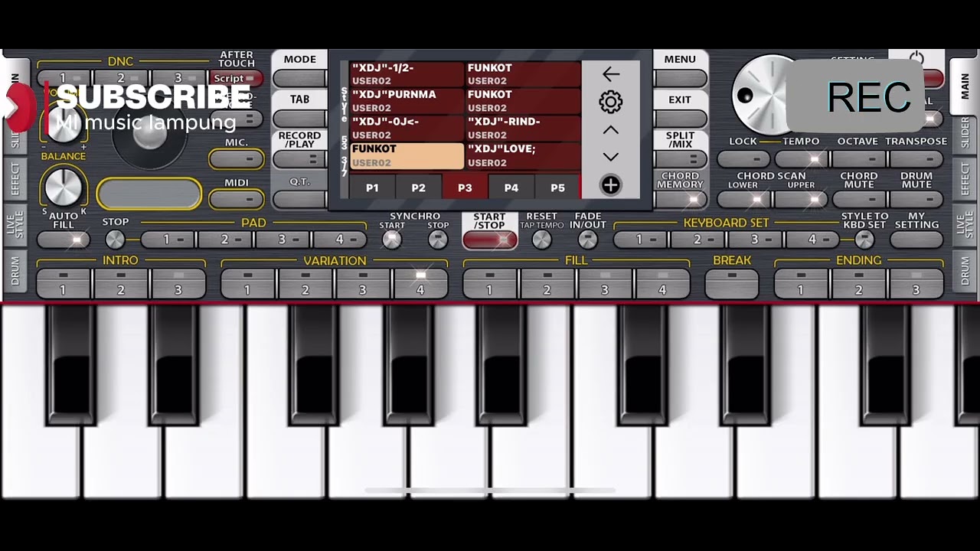
Task: Open style settings with the gear icon
Action: [610, 102]
